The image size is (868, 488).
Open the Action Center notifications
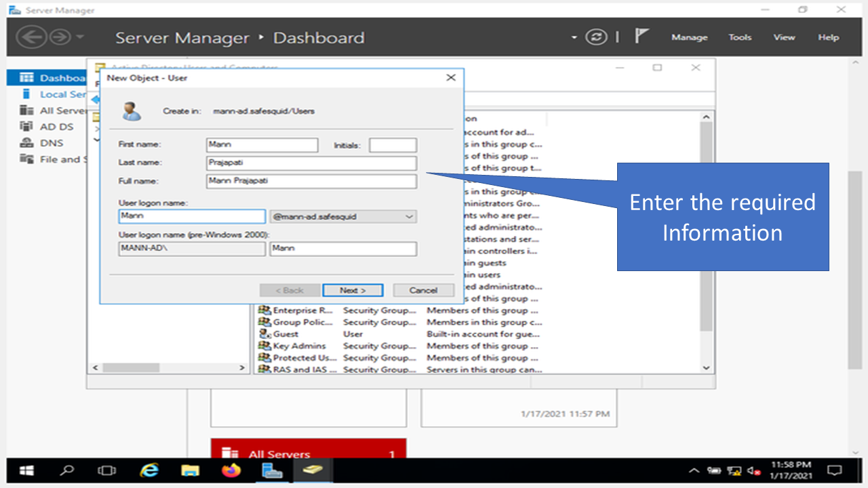pyautogui.click(x=835, y=470)
